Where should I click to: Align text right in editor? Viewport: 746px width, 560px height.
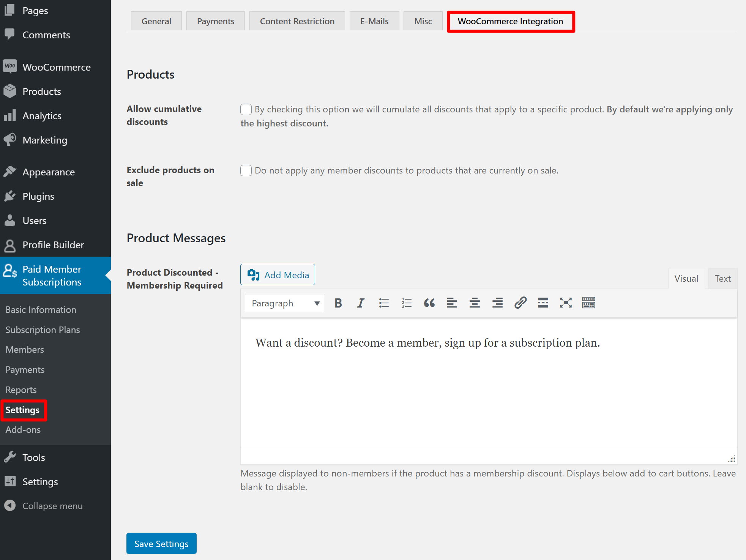(497, 303)
